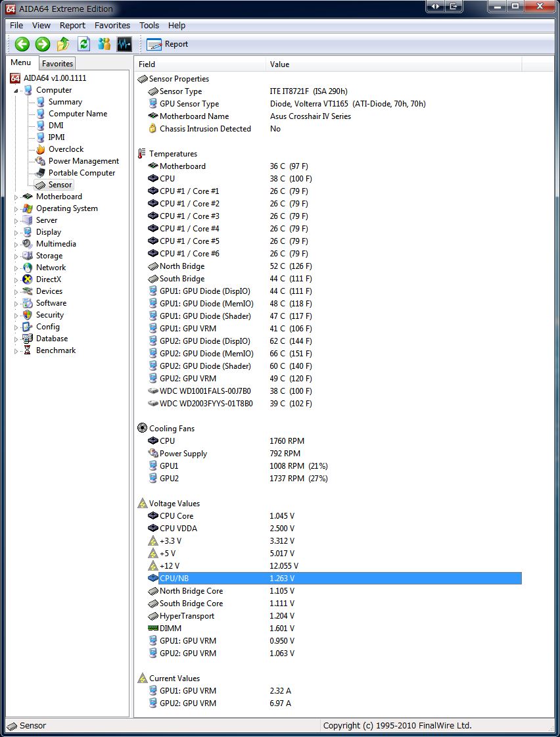Select the WDC WD1001FALS-00J7B0 row
Image resolution: width=560 pixels, height=737 pixels.
tap(335, 391)
